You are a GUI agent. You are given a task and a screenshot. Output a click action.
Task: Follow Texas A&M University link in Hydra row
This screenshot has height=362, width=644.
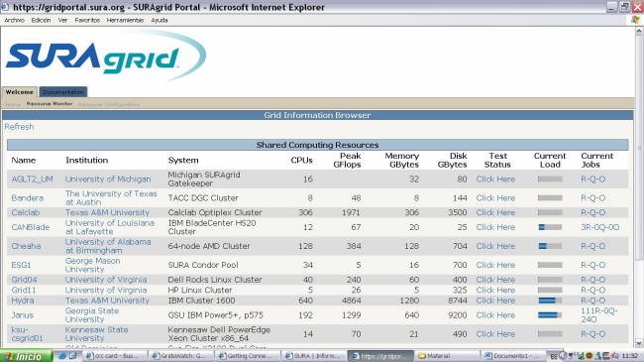(x=107, y=301)
